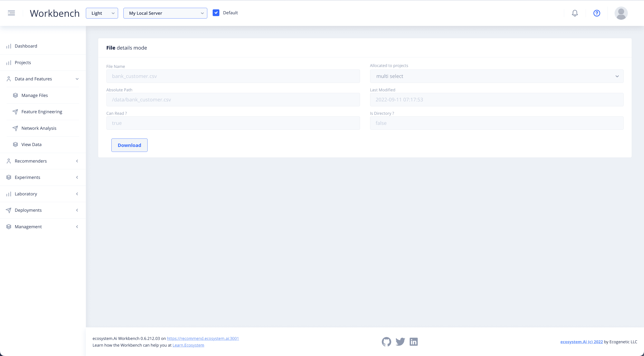Click the Dashboard bar chart icon

coord(9,46)
